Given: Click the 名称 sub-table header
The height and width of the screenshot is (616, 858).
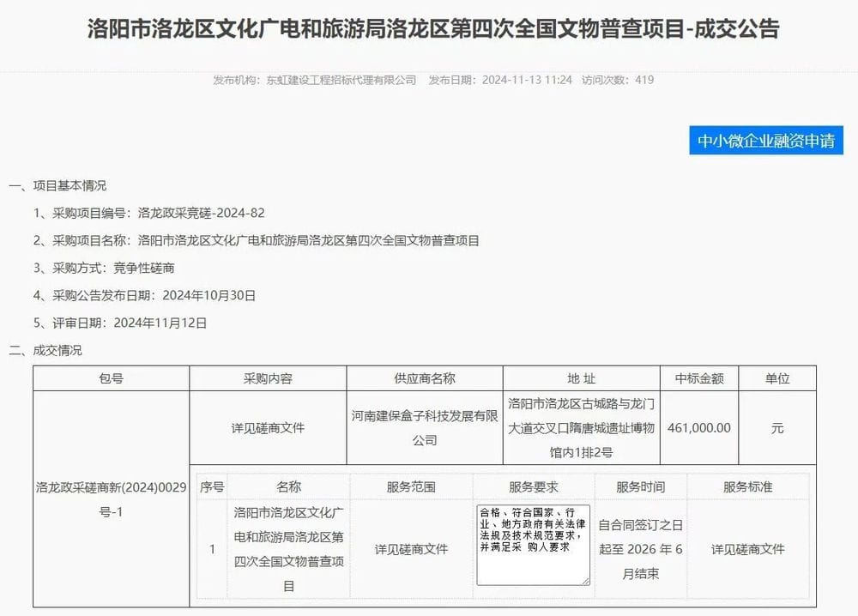Looking at the screenshot, I should (288, 486).
